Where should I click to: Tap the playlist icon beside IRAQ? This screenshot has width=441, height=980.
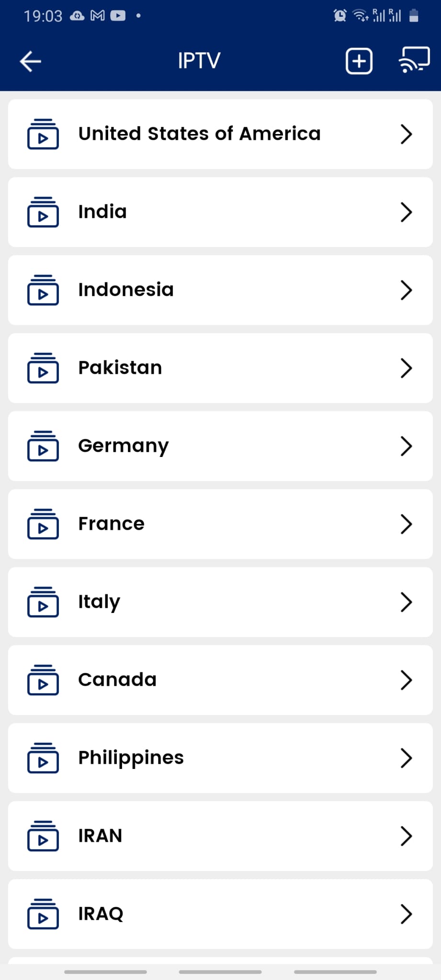pyautogui.click(x=43, y=914)
